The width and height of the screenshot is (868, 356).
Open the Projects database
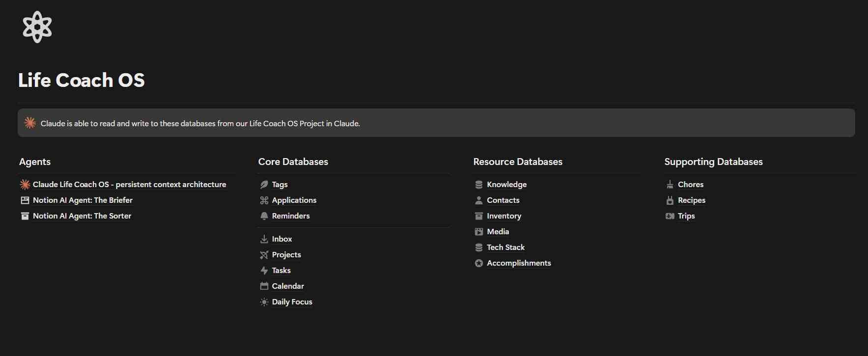(286, 255)
